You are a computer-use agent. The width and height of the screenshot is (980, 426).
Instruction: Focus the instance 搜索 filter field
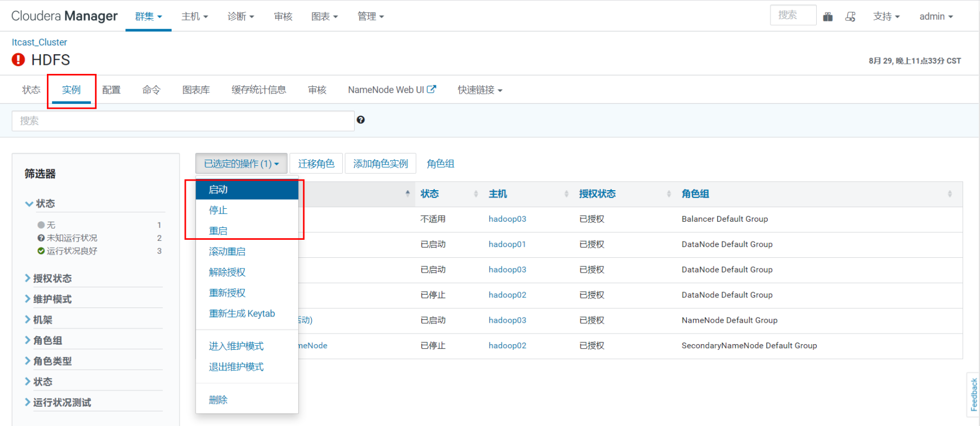click(183, 121)
